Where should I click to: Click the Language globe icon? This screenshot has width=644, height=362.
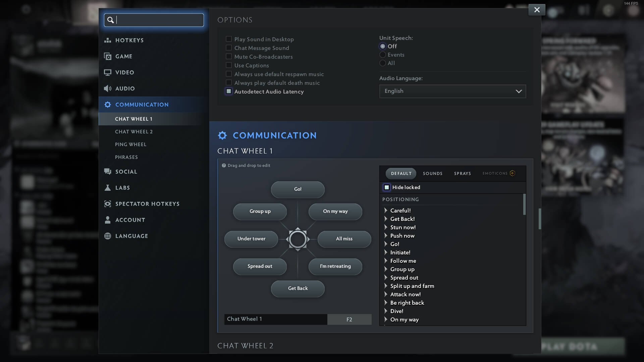coord(108,236)
